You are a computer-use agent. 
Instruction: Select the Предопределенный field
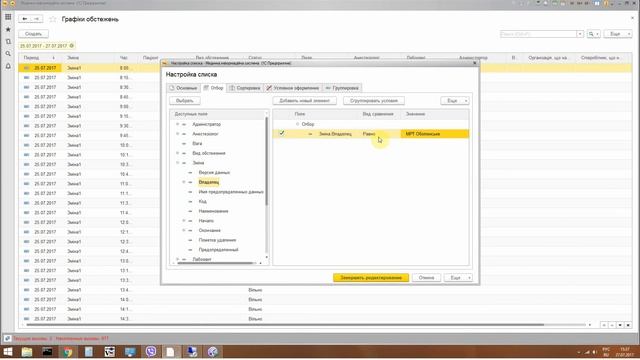click(218, 250)
